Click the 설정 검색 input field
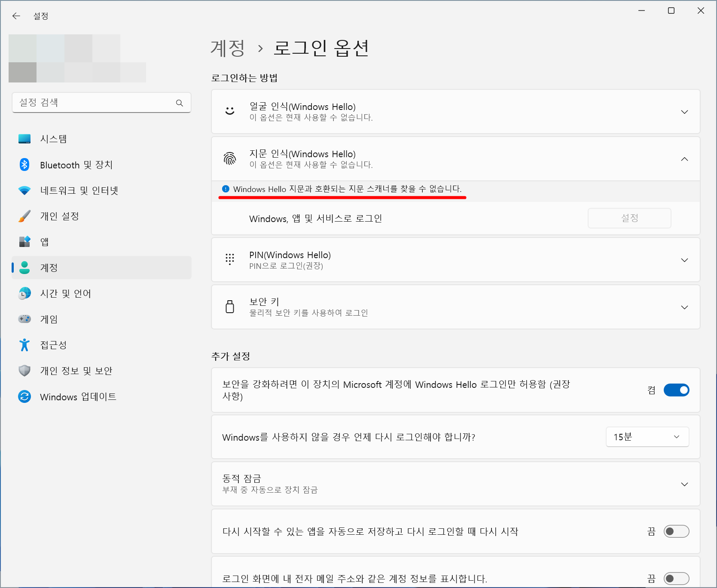The image size is (717, 588). 101,103
